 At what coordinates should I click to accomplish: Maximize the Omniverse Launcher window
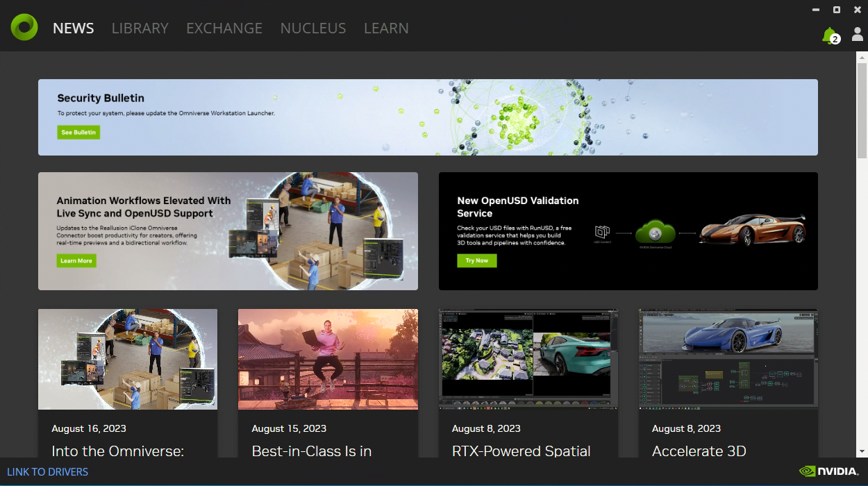coord(837,10)
